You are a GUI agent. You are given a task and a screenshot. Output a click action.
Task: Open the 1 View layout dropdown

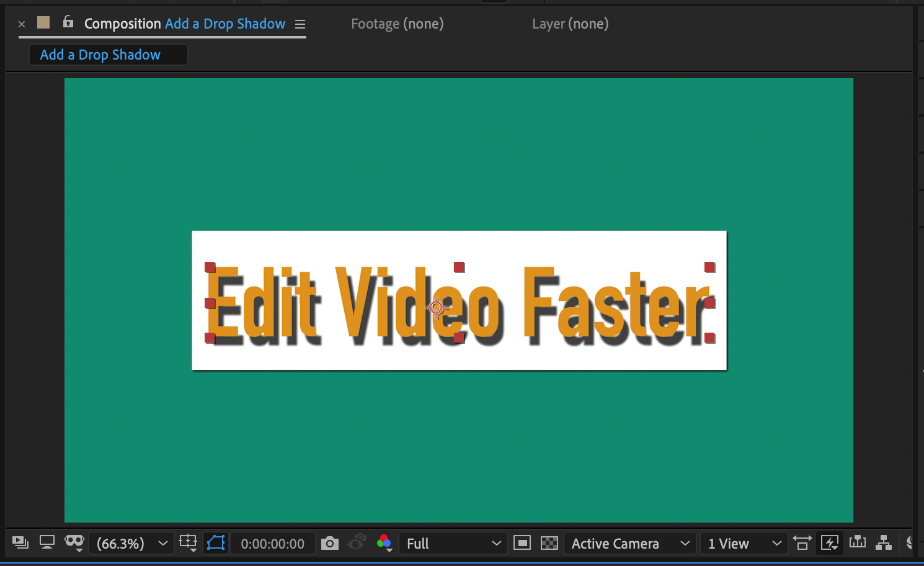744,544
